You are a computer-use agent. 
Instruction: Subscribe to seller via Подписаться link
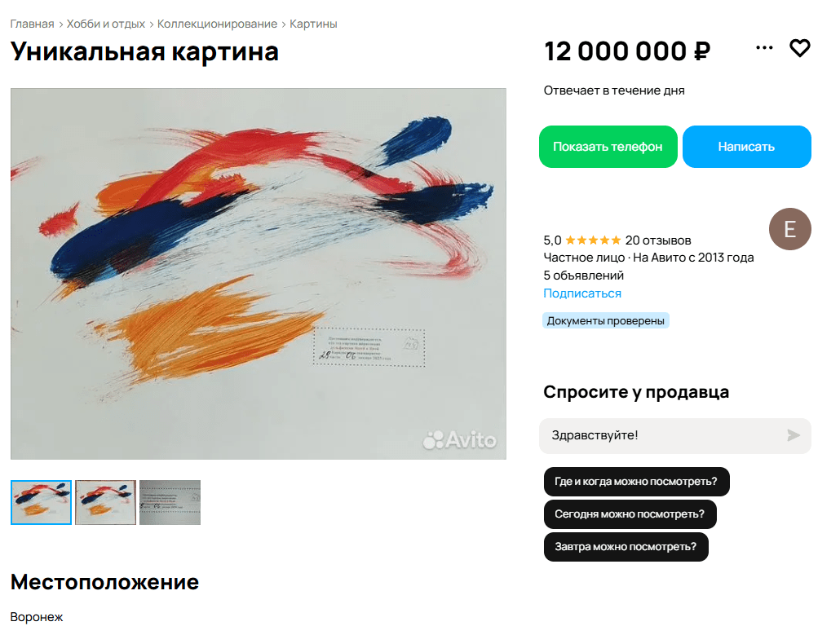(x=582, y=293)
